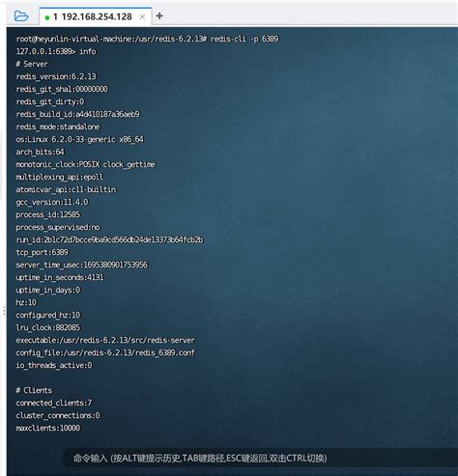The height and width of the screenshot is (476, 458).
Task: Click the left side panel splitter handle
Action: click(x=4, y=311)
